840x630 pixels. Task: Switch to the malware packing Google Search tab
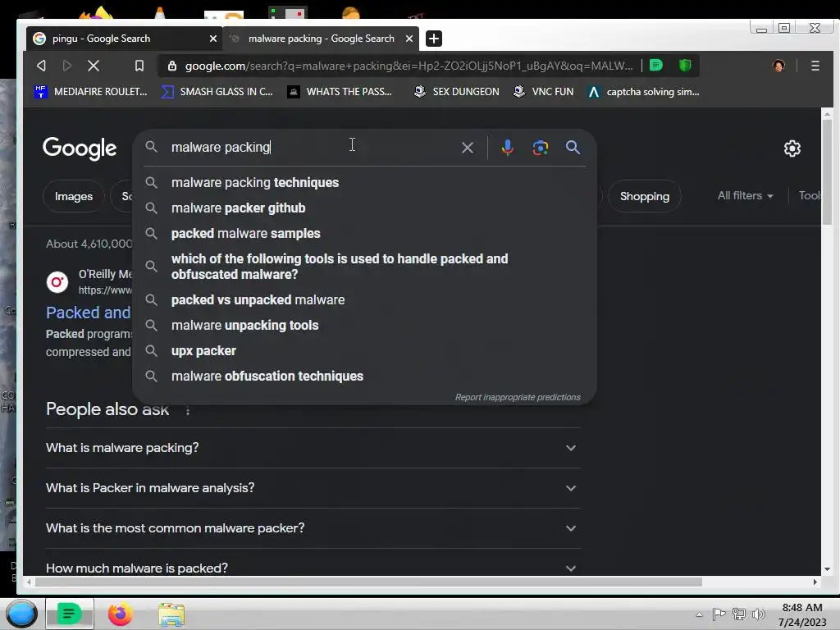coord(321,39)
